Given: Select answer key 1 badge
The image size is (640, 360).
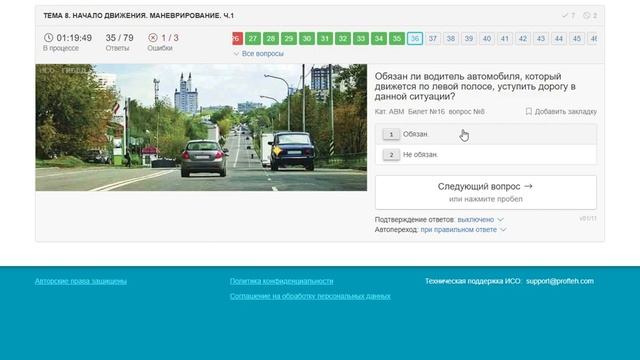Looking at the screenshot, I should point(391,134).
